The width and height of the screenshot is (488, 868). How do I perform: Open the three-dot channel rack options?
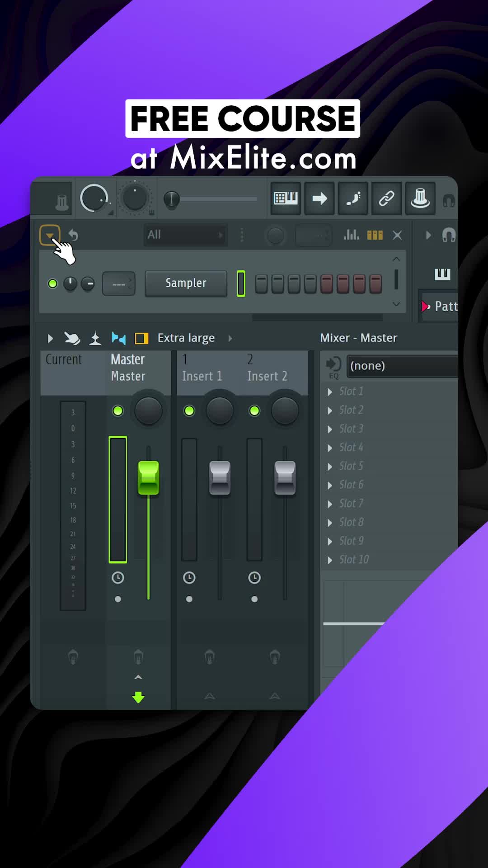coord(242,235)
